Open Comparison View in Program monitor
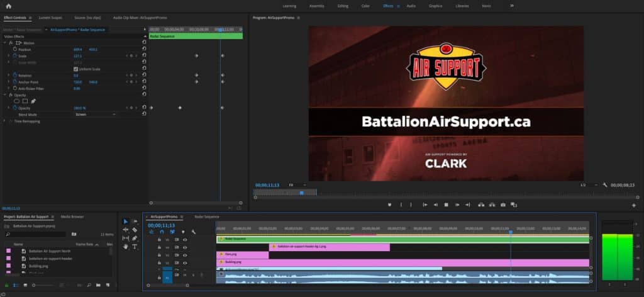Viewport: 644px width, 297px height. [x=514, y=205]
